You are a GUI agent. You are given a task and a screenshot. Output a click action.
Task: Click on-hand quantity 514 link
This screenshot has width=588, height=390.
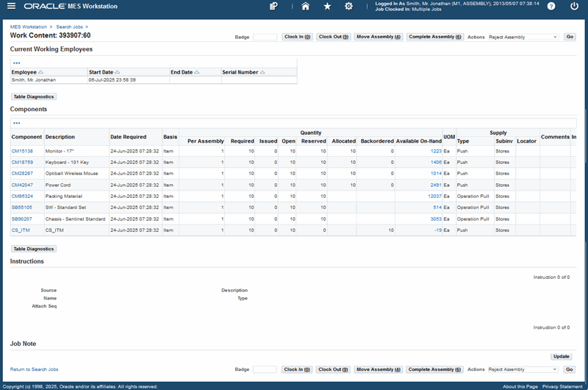pos(437,208)
